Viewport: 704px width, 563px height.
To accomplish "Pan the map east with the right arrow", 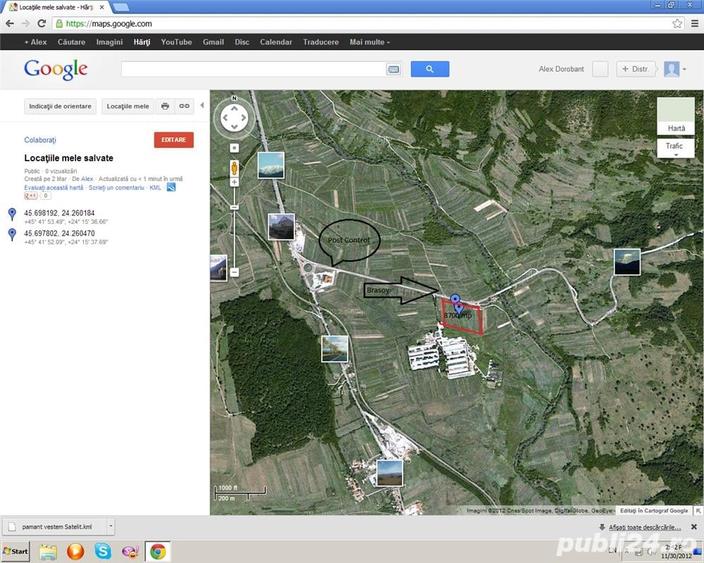I will [244, 118].
